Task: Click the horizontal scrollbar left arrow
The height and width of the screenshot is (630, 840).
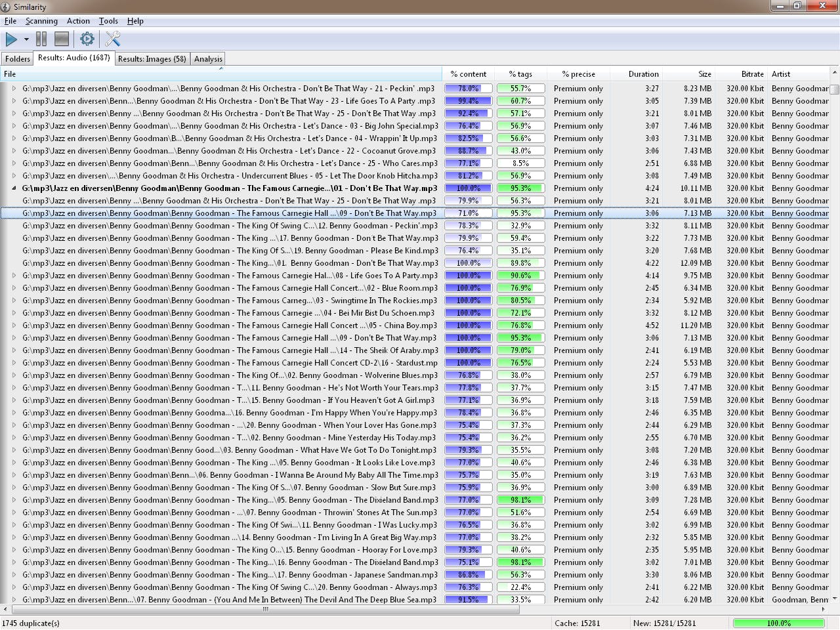Action: (x=5, y=609)
